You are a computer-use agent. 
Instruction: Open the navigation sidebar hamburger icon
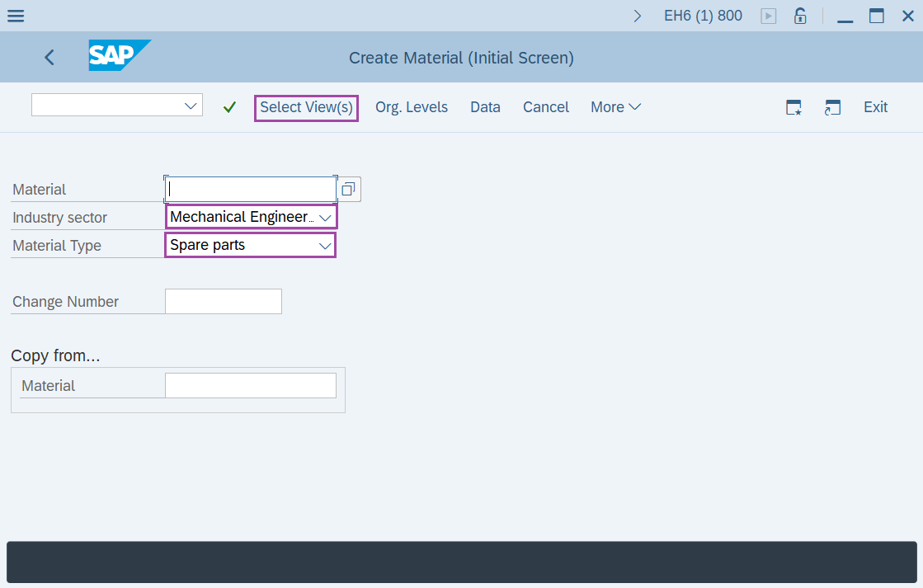pyautogui.click(x=15, y=15)
